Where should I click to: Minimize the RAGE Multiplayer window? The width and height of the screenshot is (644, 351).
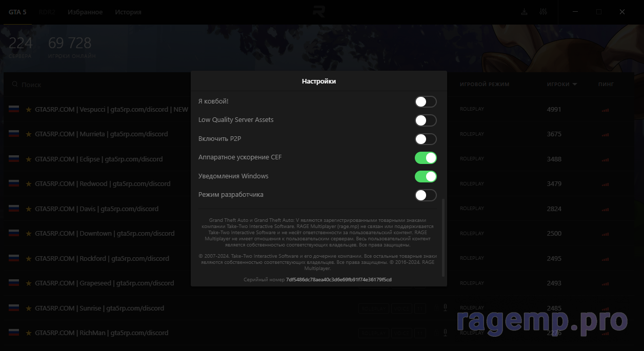click(575, 12)
